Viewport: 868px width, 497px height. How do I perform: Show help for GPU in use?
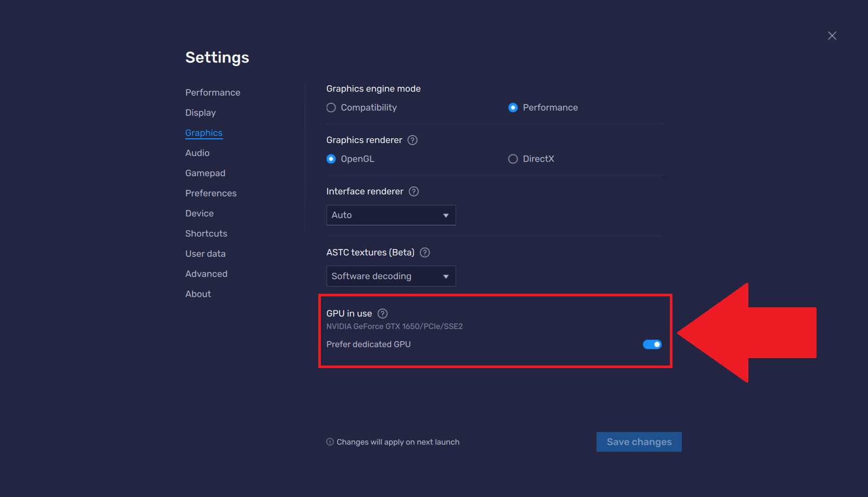click(382, 313)
